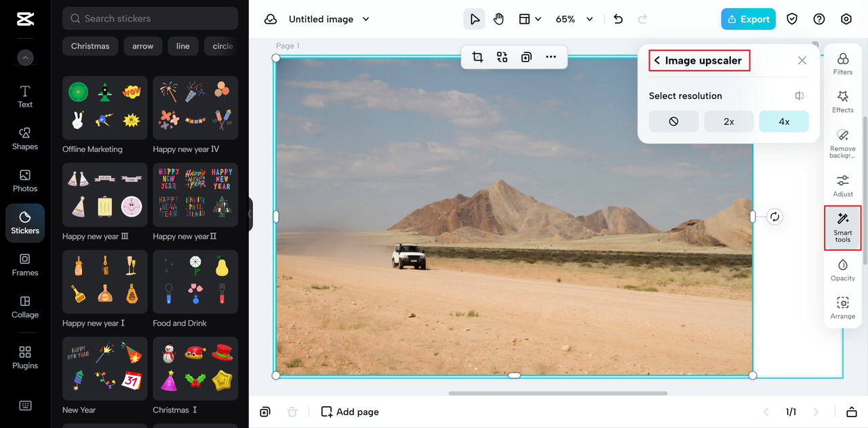Click the cloud save icon
This screenshot has width=868, height=428.
pos(271,19)
